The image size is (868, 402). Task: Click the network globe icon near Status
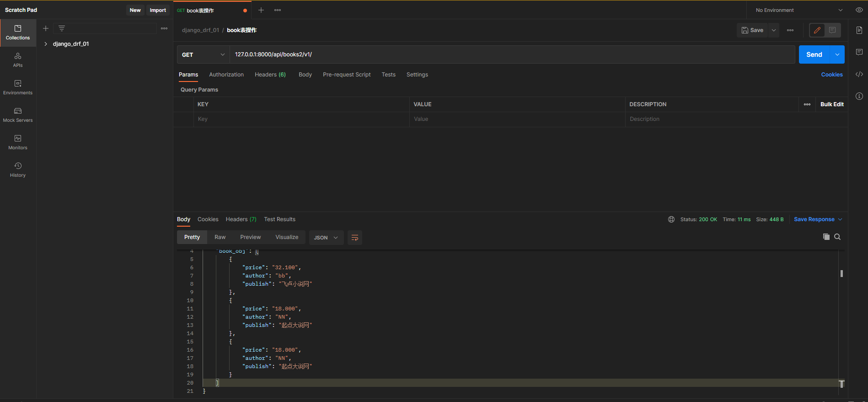click(671, 219)
